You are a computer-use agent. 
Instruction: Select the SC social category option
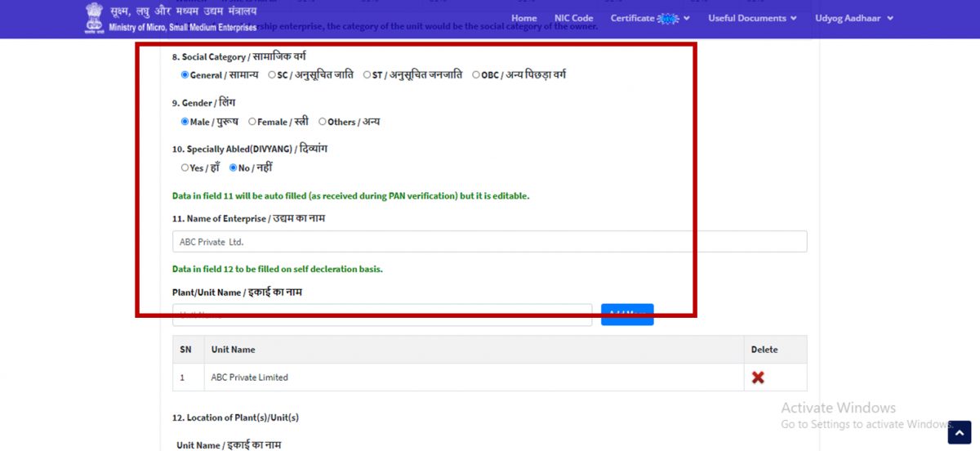(272, 75)
